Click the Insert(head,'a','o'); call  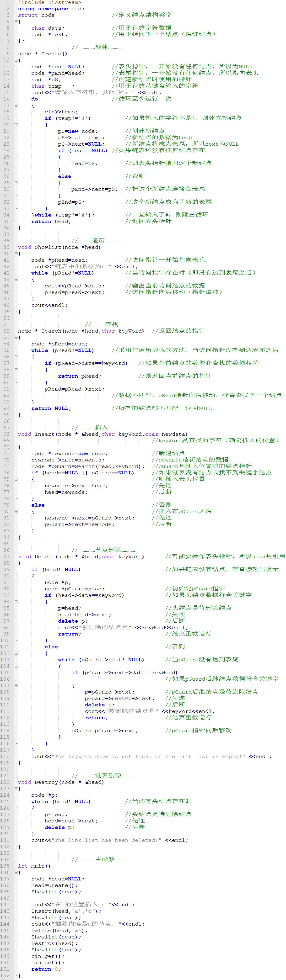[x=66, y=911]
